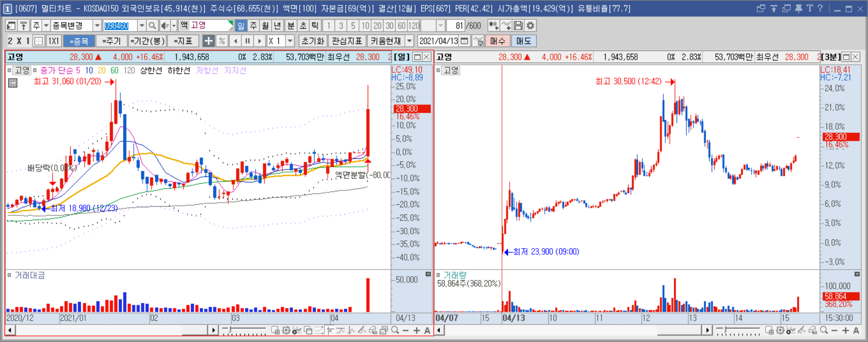Click the 키움현재 button
Screen dimensions: 868x342
point(386,41)
